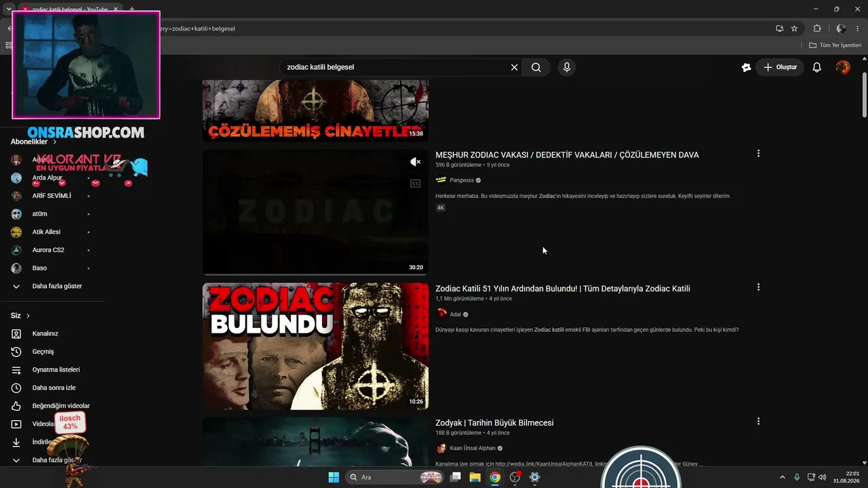Open Windows Start menu
868x488 pixels.
point(334,477)
